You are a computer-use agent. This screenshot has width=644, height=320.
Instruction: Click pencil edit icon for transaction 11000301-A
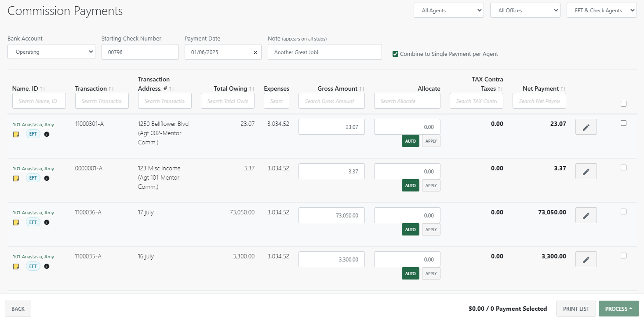[x=586, y=127]
